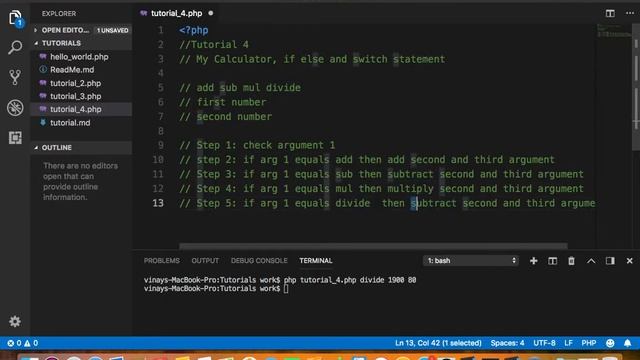Show errors and warnings count
This screenshot has height=360, width=640.
point(22,343)
